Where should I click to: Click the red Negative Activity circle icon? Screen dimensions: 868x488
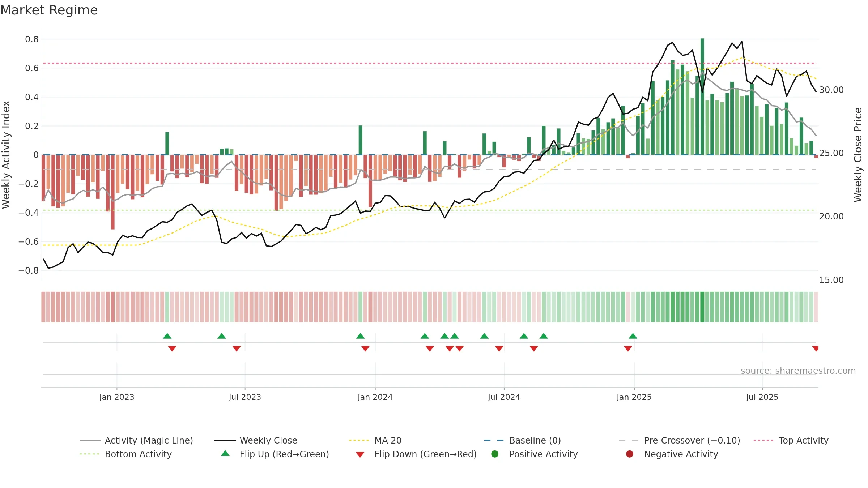click(630, 454)
